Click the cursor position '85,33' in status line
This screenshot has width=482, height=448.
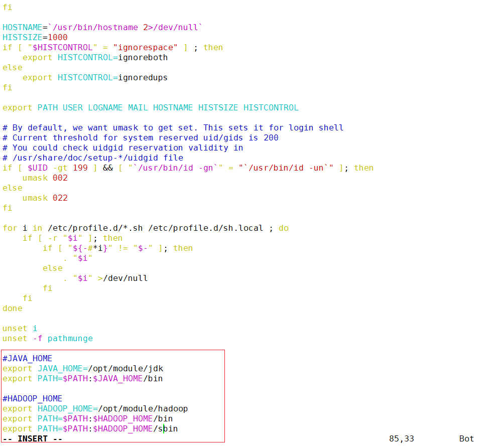(402, 439)
